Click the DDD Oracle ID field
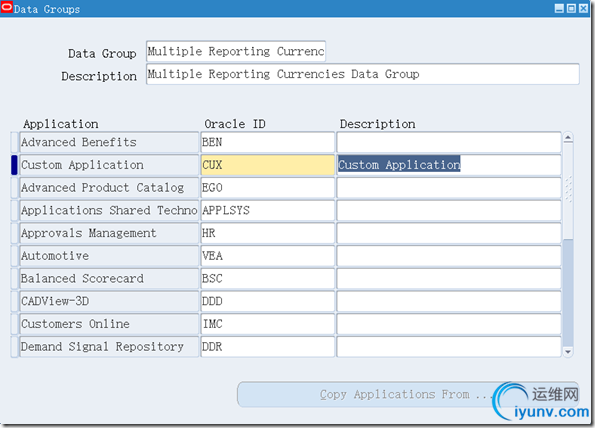The image size is (595, 428). click(x=268, y=302)
